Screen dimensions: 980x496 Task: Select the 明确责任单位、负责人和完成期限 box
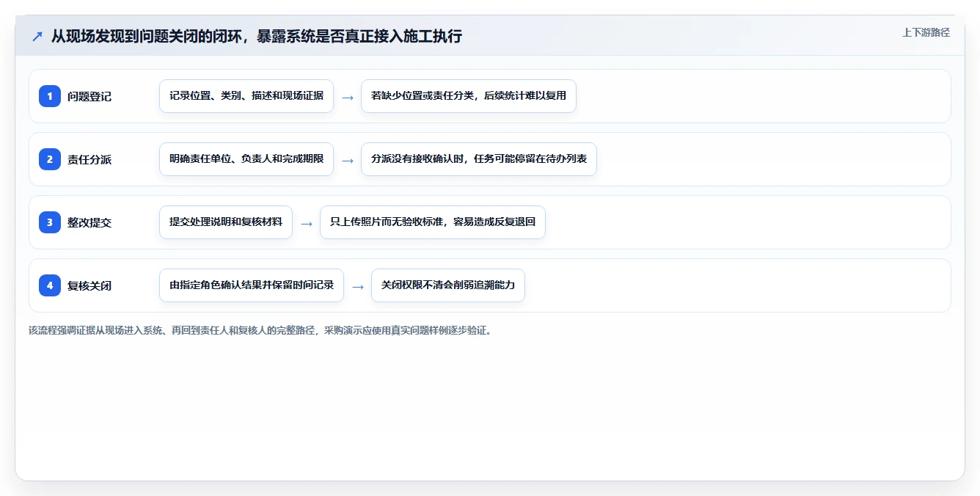[246, 159]
